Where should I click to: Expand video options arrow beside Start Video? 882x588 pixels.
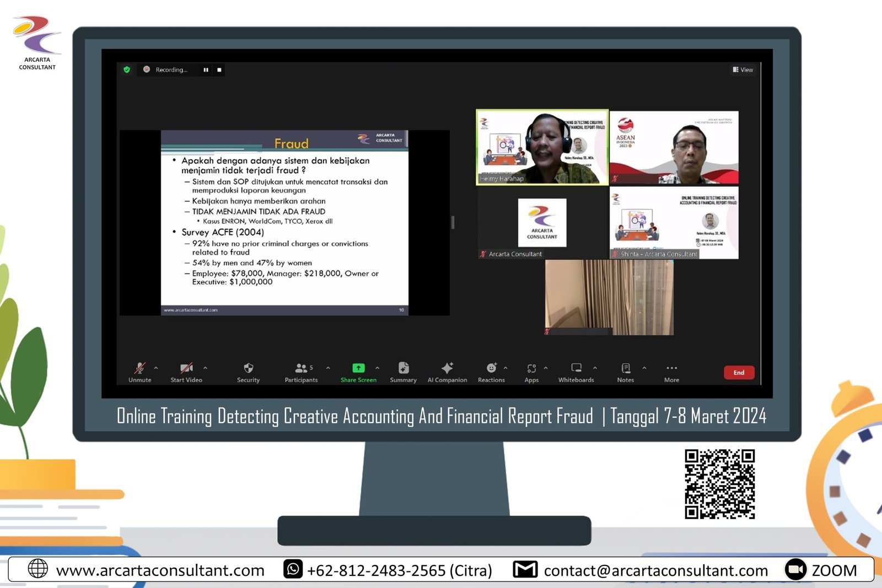coord(205,368)
